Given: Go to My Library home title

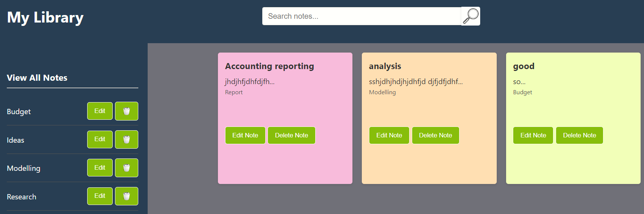Looking at the screenshot, I should 45,18.
